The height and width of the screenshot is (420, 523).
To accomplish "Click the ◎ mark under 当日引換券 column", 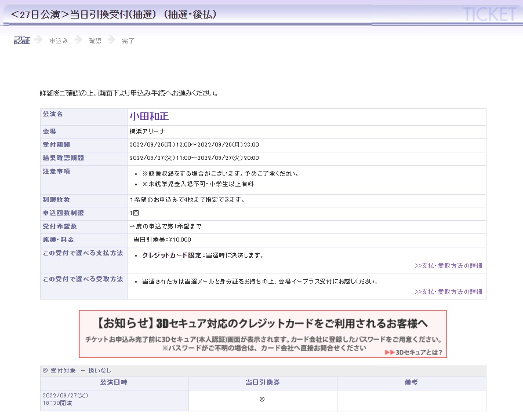I will (262, 399).
